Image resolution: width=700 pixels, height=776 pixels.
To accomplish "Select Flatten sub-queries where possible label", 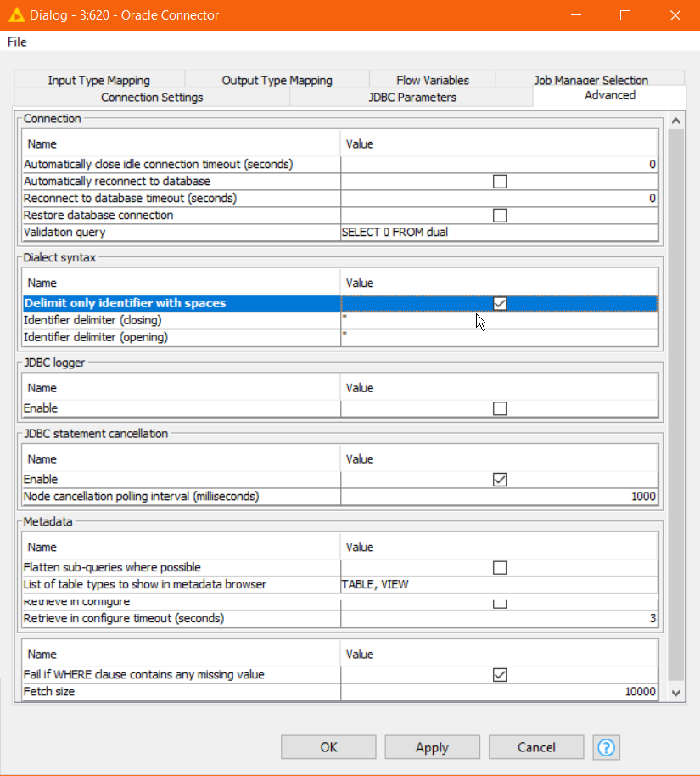I will click(x=112, y=567).
